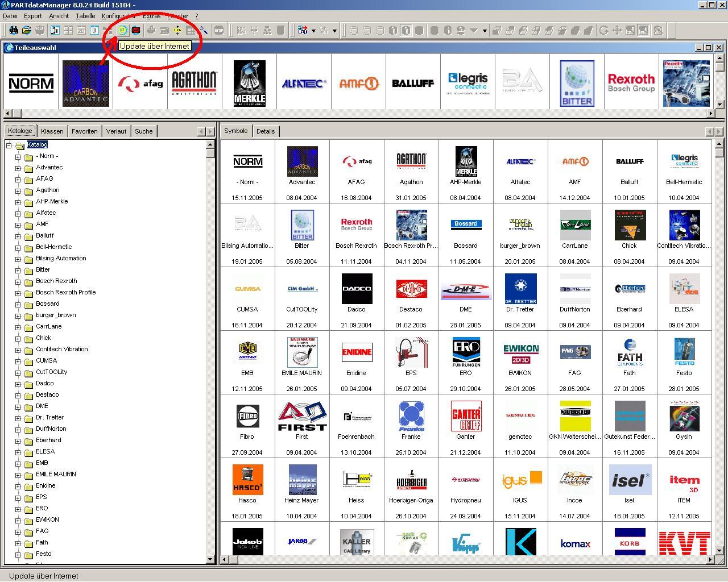Screen dimensions: 728x582
Task: Open the Fibro catalog symbol
Action: coord(247,417)
